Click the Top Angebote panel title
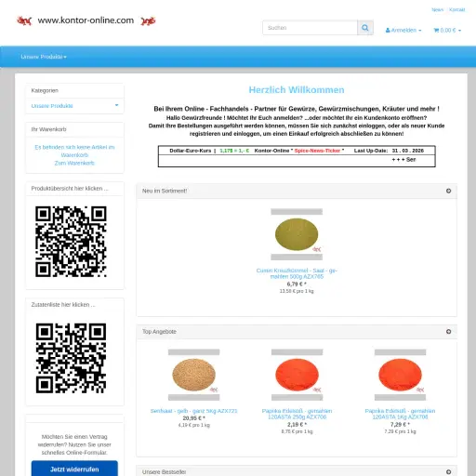Viewport: 476px width, 476px height. coord(159,332)
